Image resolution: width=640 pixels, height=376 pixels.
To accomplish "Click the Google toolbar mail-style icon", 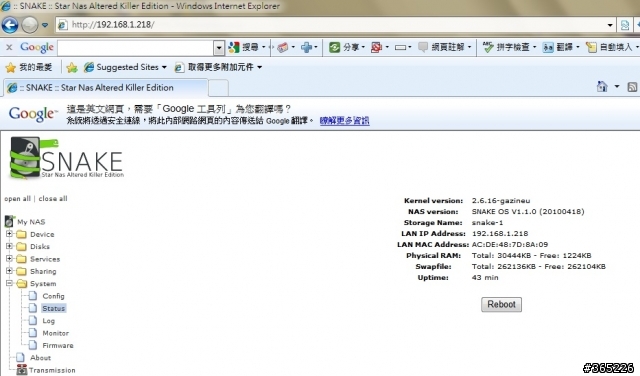I will (x=282, y=48).
